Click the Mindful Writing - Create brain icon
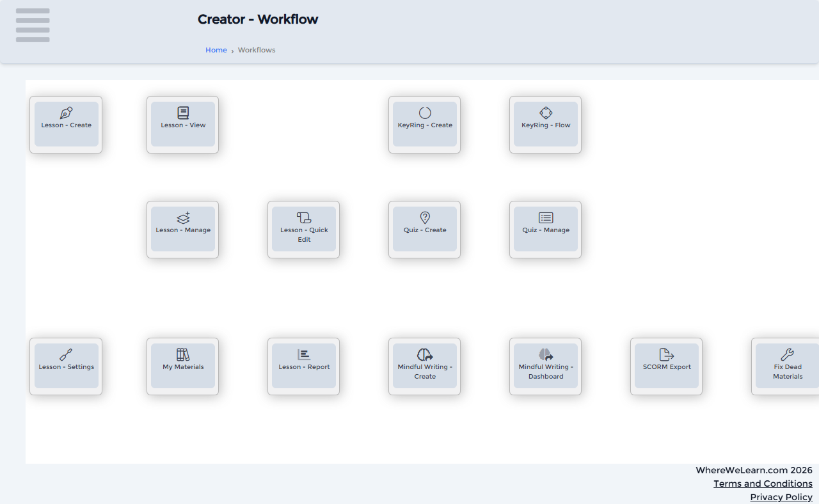Image resolution: width=819 pixels, height=504 pixels. click(x=425, y=355)
